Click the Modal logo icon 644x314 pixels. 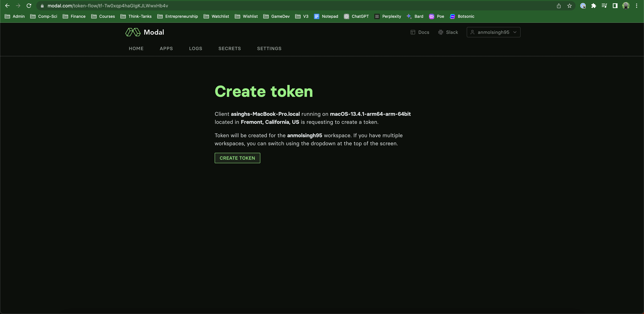point(133,32)
